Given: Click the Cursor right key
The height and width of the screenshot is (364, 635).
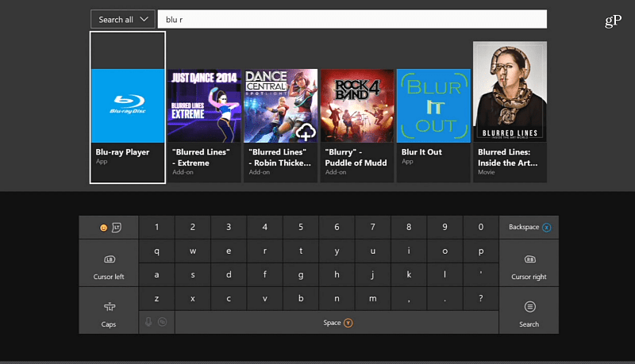Looking at the screenshot, I should [x=529, y=263].
